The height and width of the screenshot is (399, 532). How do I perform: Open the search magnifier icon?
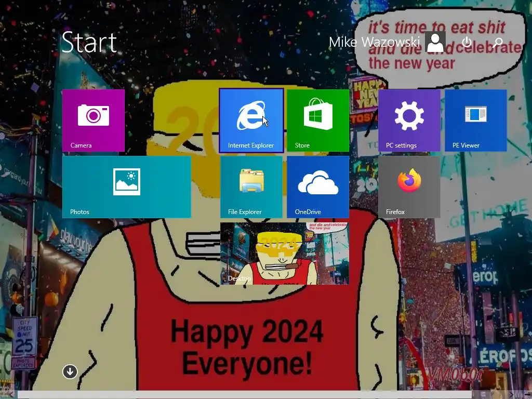498,42
